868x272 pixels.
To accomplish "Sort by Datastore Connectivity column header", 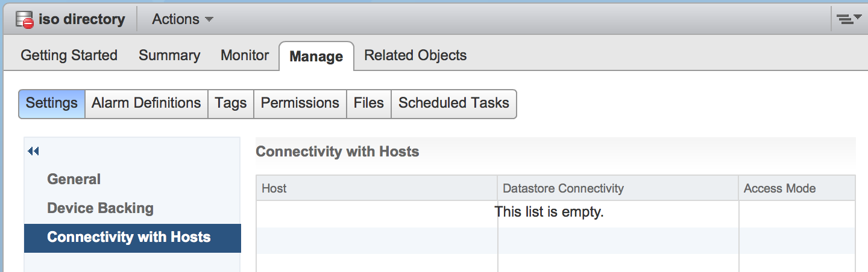I will [618, 188].
